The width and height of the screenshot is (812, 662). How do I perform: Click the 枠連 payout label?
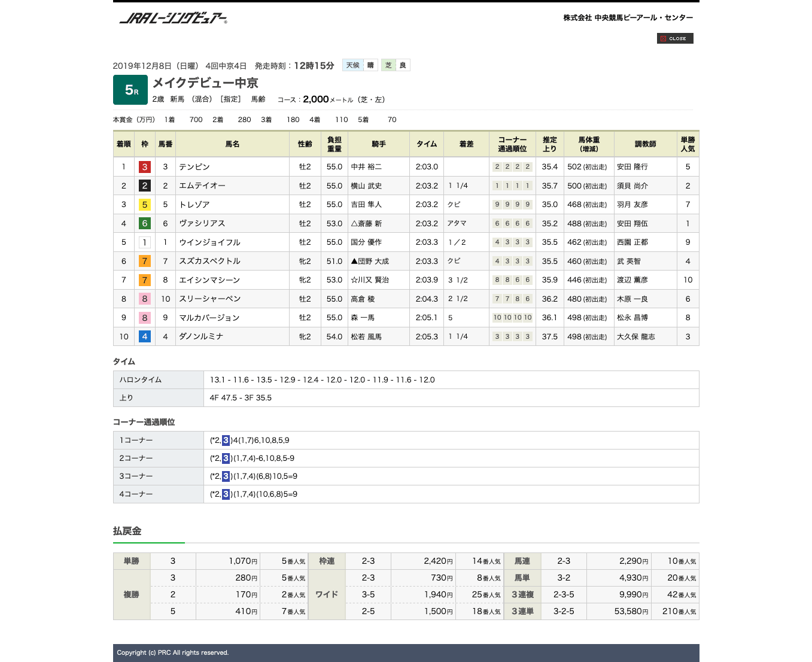[327, 561]
